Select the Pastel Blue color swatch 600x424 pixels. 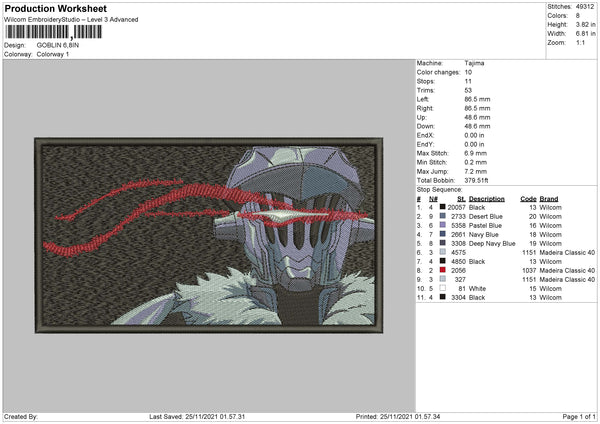(442, 225)
